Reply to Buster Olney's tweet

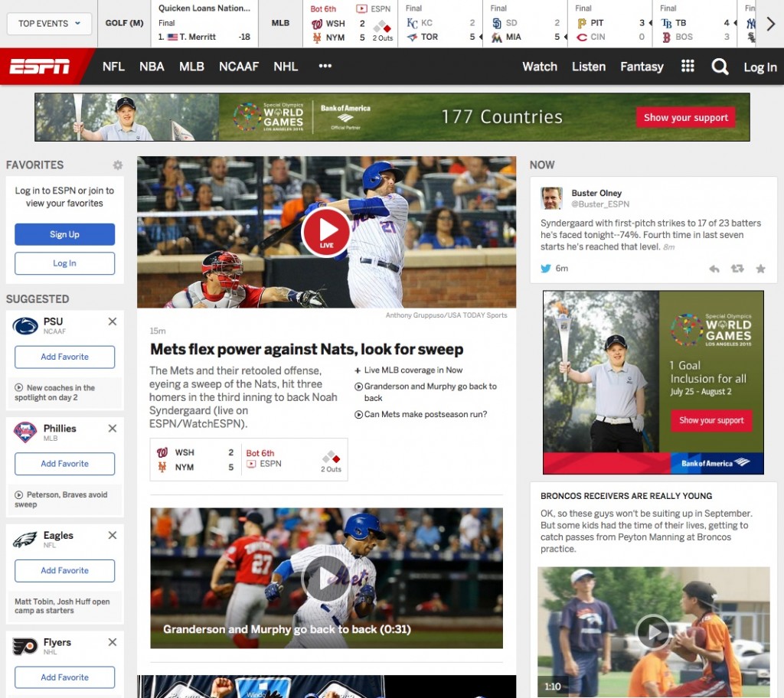tap(714, 269)
